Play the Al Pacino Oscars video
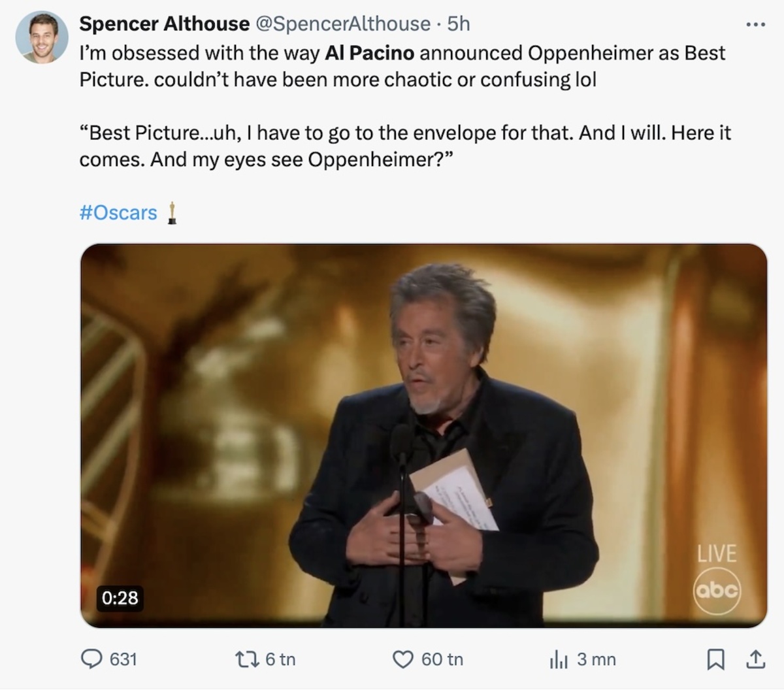784x690 pixels. (423, 435)
